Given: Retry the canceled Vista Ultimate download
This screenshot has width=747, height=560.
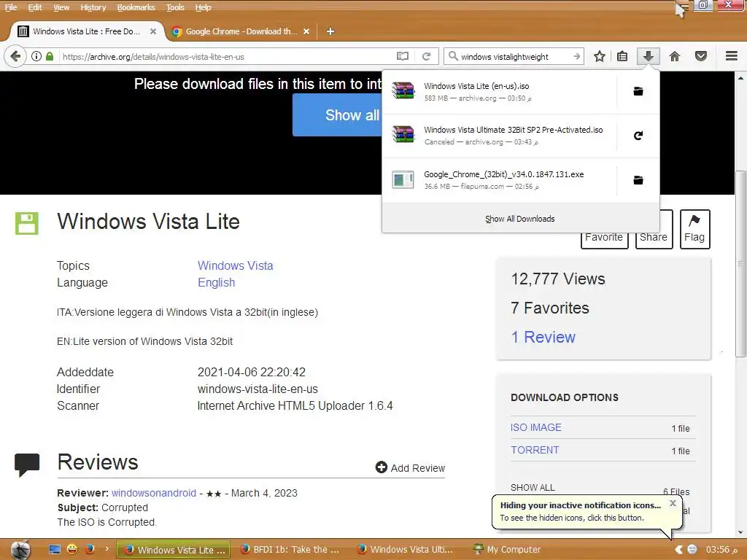Looking at the screenshot, I should [638, 136].
